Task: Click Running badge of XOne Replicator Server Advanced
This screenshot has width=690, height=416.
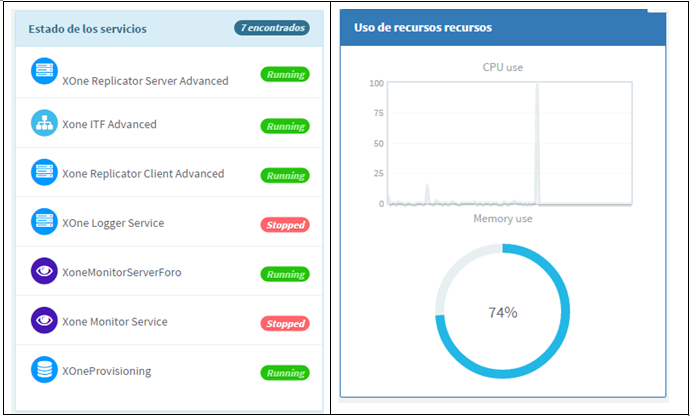Action: click(285, 74)
